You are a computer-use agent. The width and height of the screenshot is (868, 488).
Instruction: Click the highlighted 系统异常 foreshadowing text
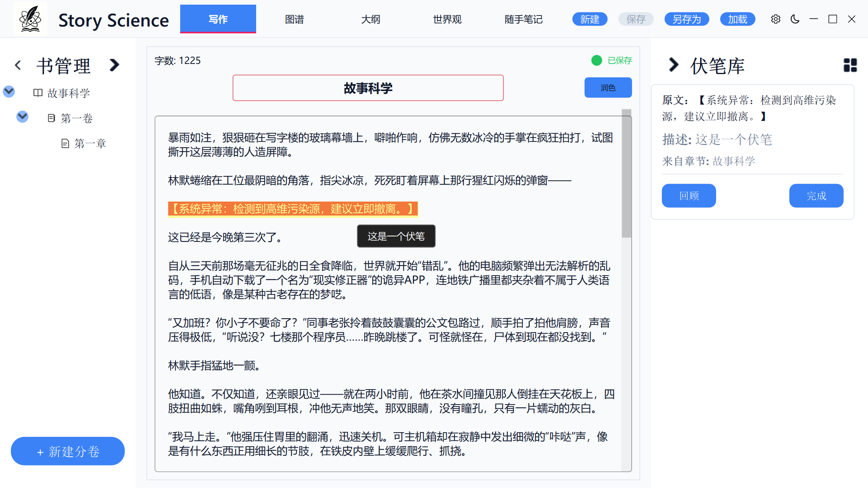click(x=293, y=209)
